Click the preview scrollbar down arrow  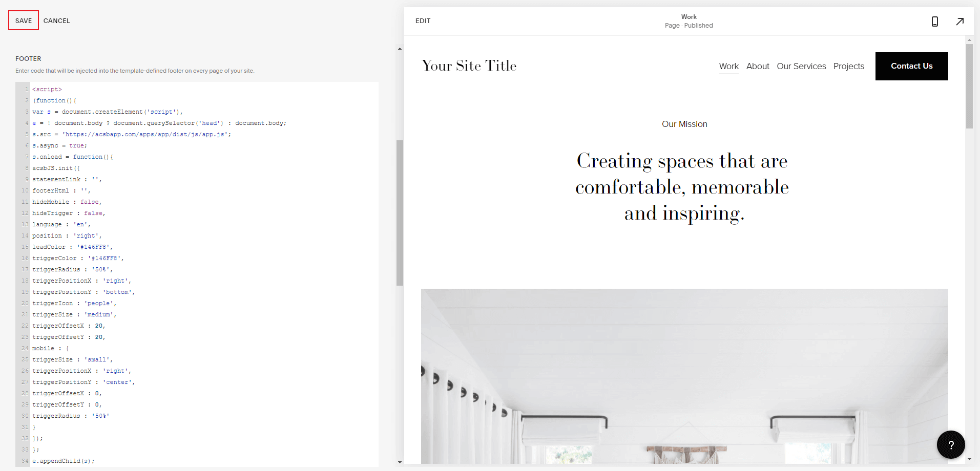coord(969,460)
